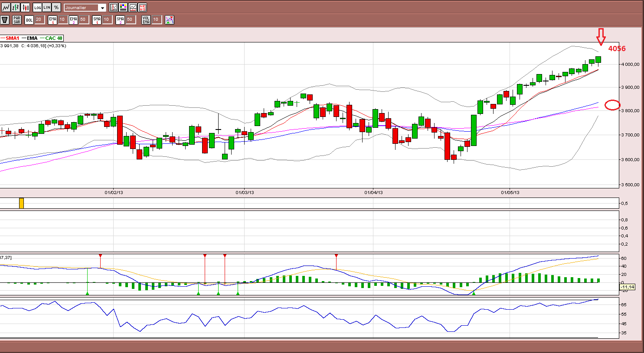Toggle the VOL EMA indicator
This screenshot has height=353, width=644.
[146, 20]
